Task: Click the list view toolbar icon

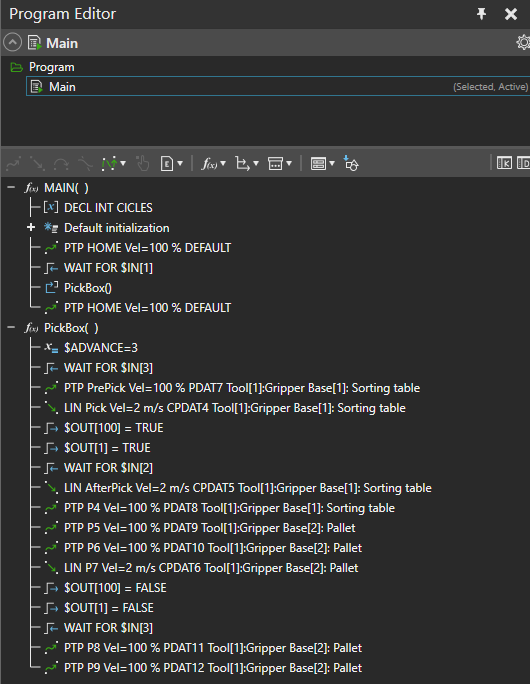Action: point(318,164)
